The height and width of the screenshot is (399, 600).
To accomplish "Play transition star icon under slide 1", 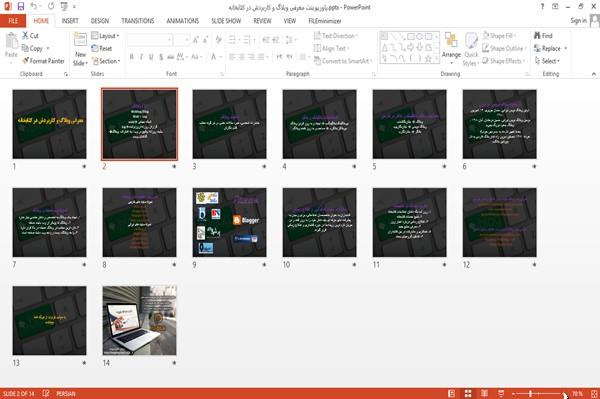I will tap(84, 166).
